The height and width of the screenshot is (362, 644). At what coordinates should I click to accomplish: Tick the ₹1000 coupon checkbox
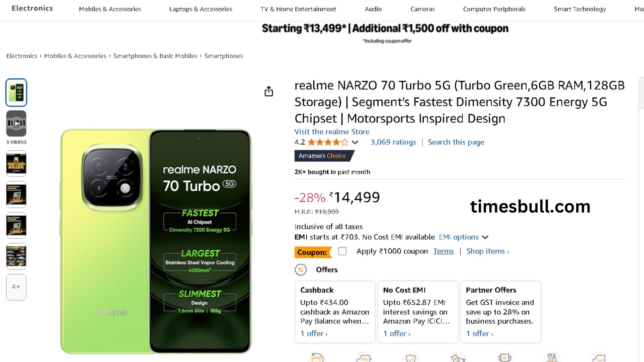(342, 251)
